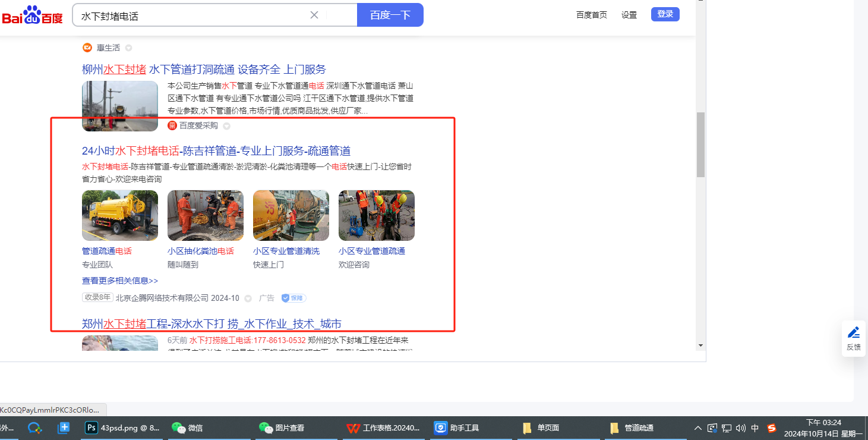Click the 管道疏通电话 sublink
Image resolution: width=868 pixels, height=440 pixels.
[x=107, y=251]
